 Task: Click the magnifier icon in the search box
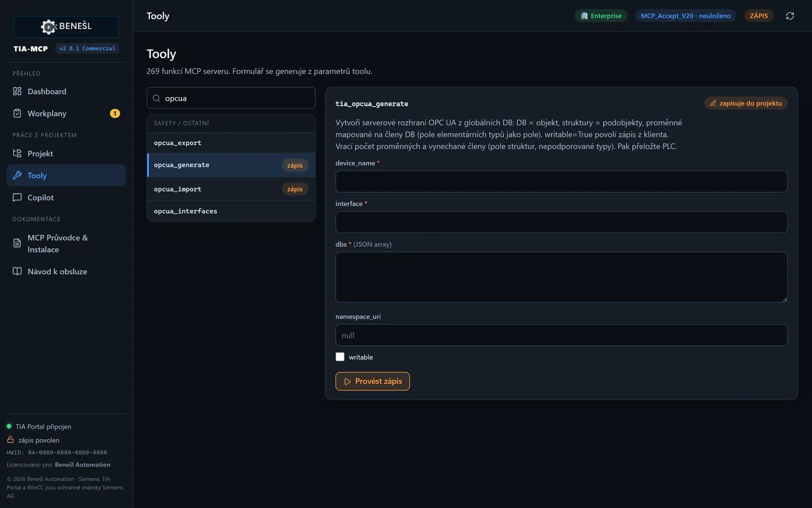pyautogui.click(x=157, y=98)
